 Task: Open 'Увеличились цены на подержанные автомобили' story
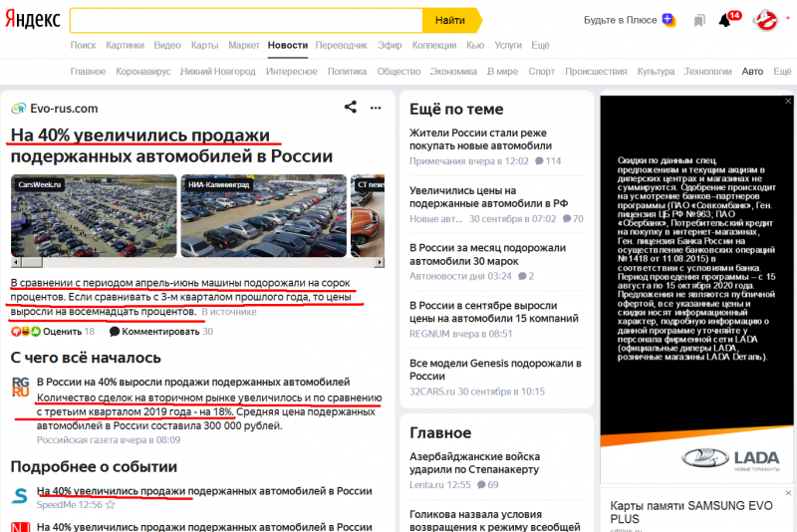pos(488,197)
